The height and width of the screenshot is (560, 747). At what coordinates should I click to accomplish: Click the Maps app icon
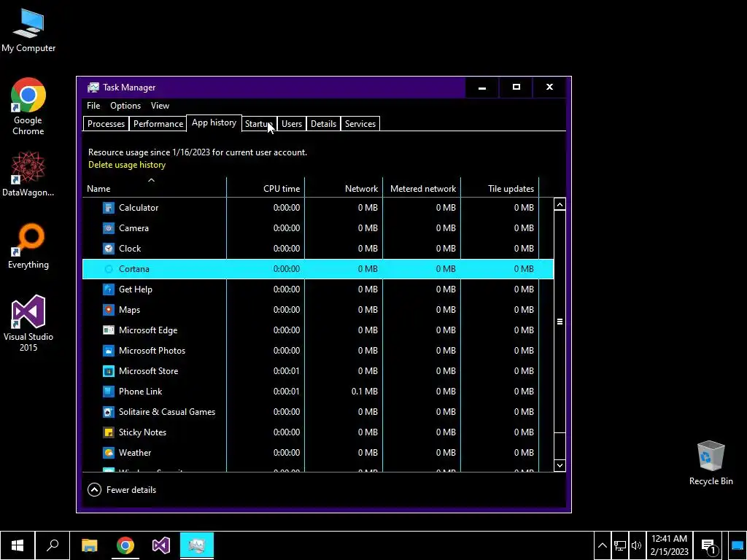pyautogui.click(x=109, y=310)
